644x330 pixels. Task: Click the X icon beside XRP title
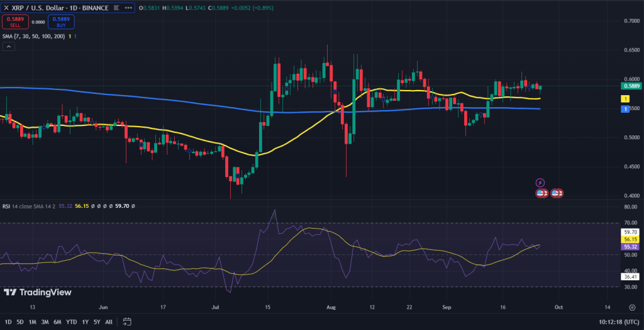point(6,8)
